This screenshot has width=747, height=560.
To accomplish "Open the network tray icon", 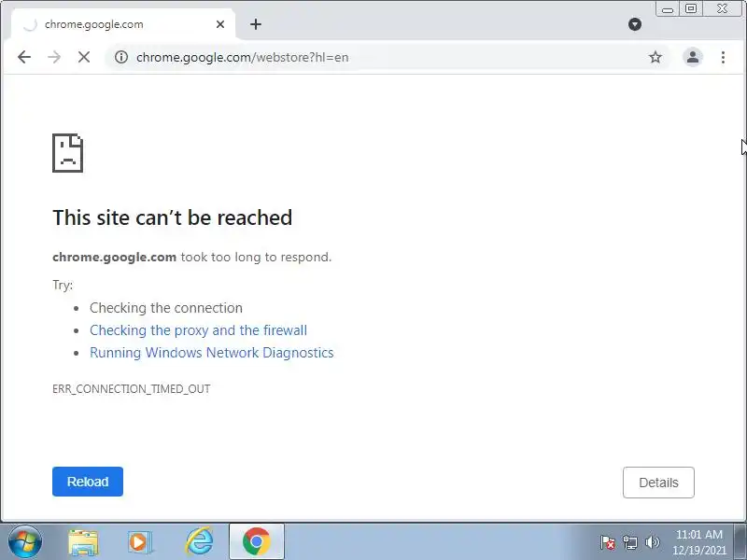I will tap(630, 542).
